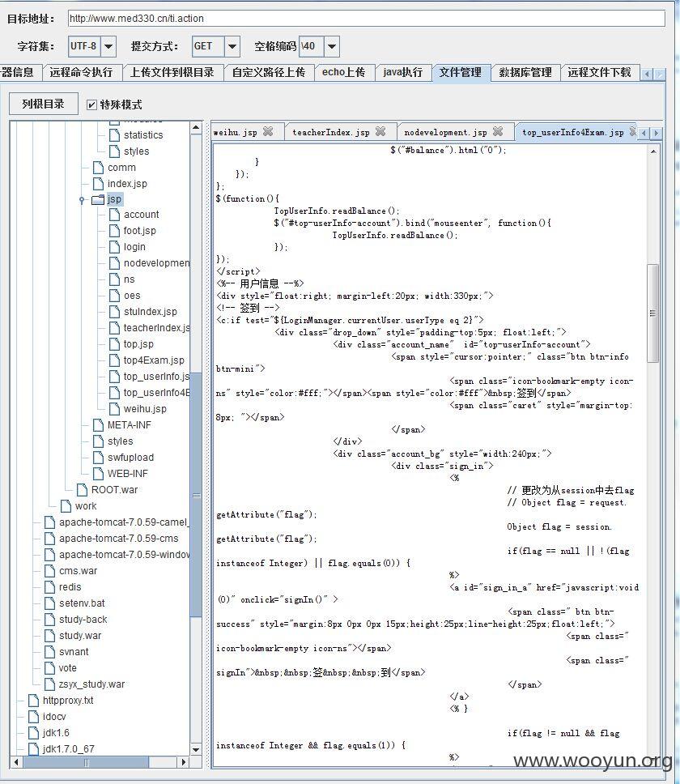
Task: Close the teacherIndex.jsp editor tab
Action: [380, 131]
